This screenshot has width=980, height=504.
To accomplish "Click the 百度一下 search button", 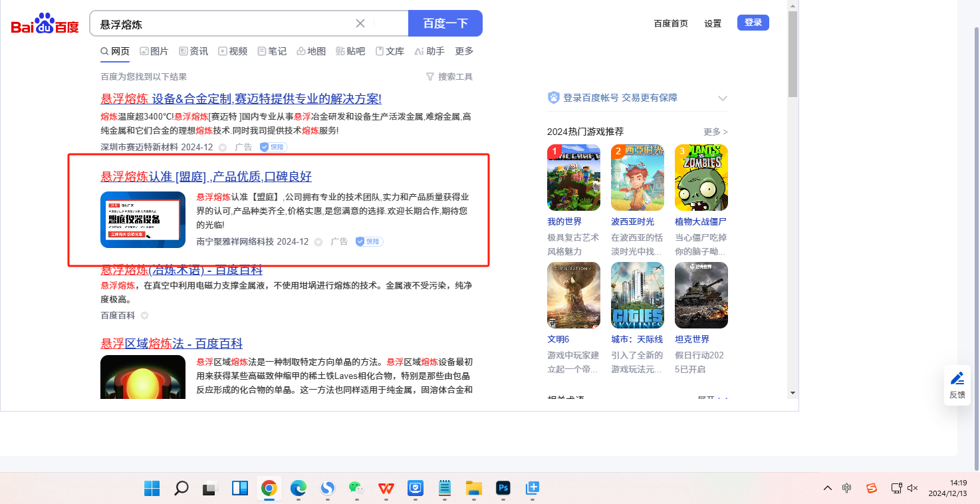I will (x=445, y=23).
